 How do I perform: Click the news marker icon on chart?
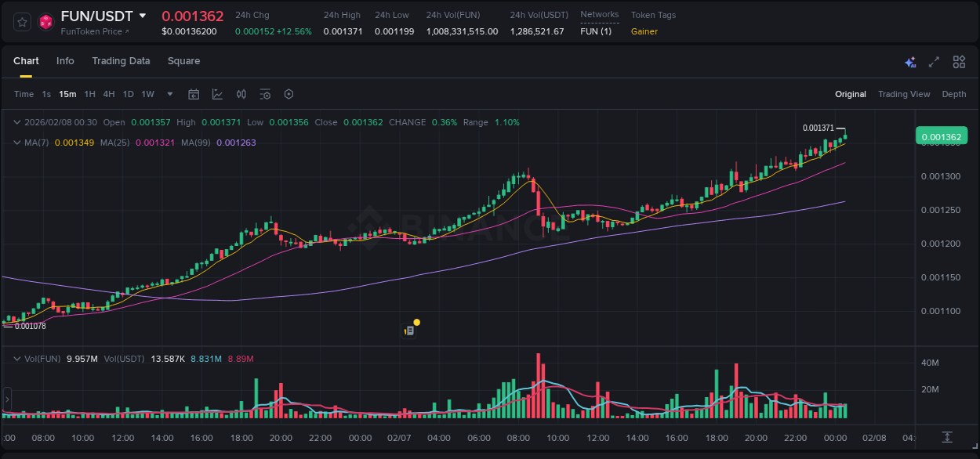click(408, 331)
